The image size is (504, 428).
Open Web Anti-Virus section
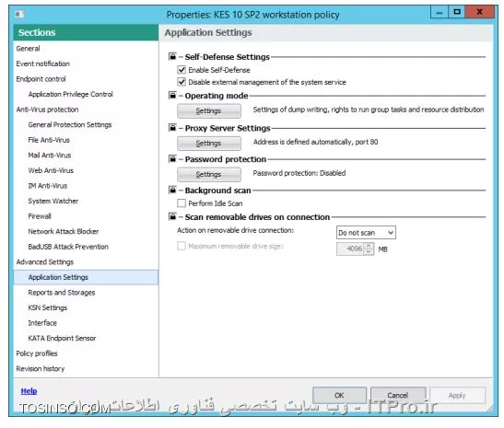86,170
